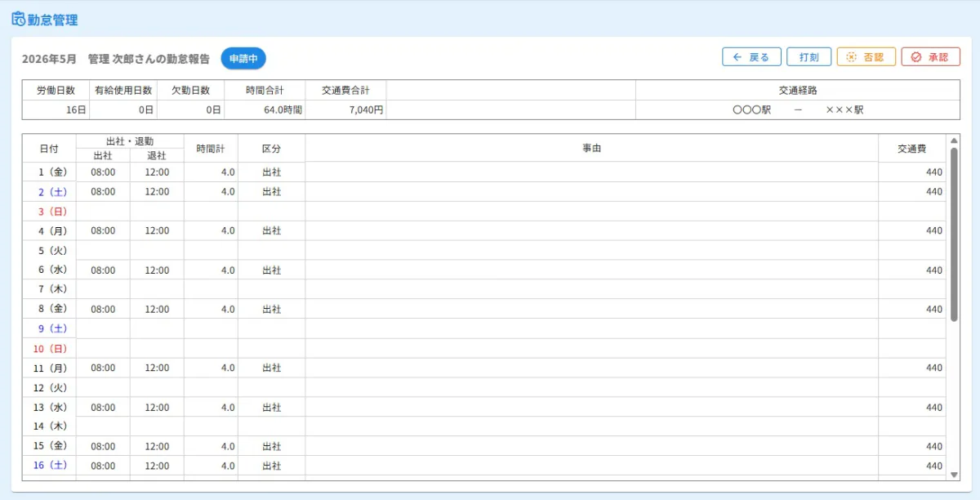
Task: Click the 勤怠管理 clipboard icon in header
Action: click(x=18, y=20)
